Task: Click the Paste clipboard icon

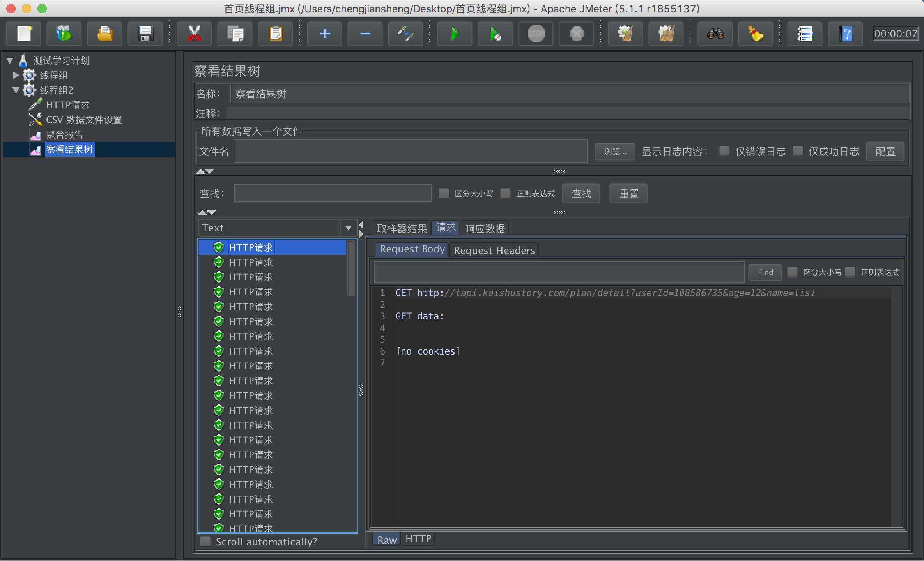Action: click(x=276, y=34)
